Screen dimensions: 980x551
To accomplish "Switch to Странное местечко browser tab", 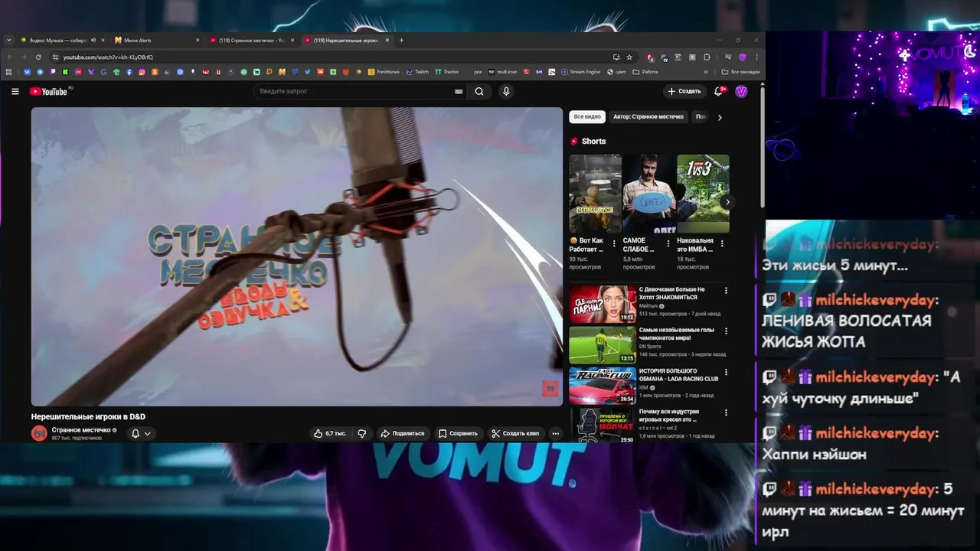I will 252,40.
